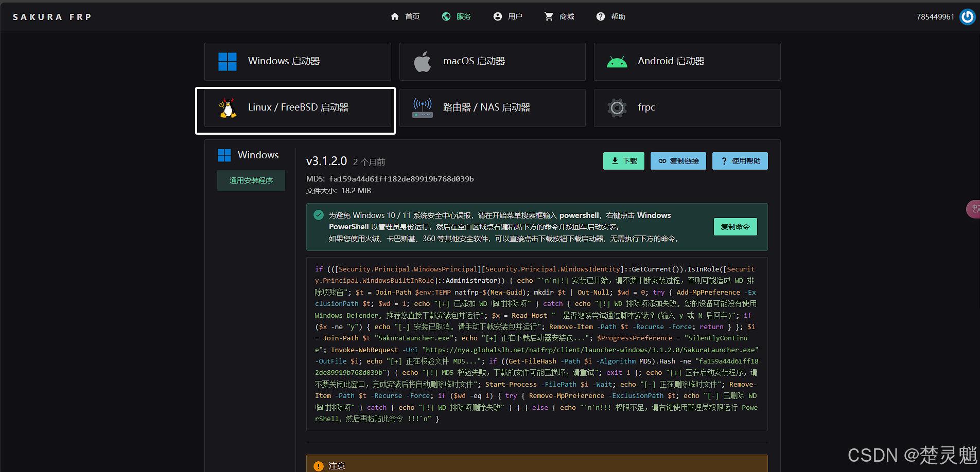The width and height of the screenshot is (980, 472).
Task: Click the 文件大小 18.2 MiB text
Action: 339,191
